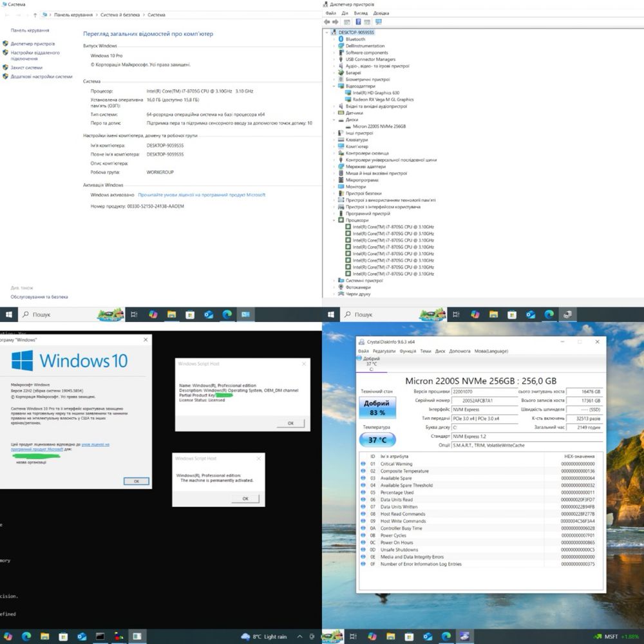Click OK on the permanently activated dialog
This screenshot has height=644, width=644.
click(245, 498)
